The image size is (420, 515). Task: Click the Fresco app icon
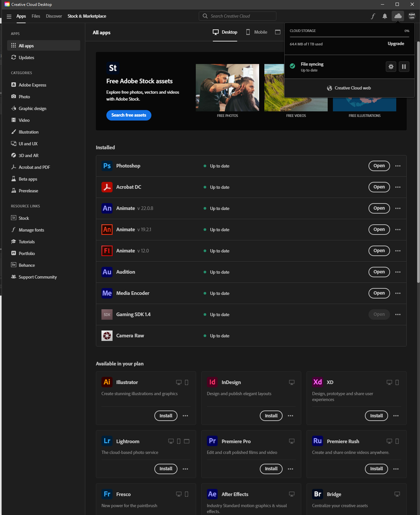tap(107, 494)
